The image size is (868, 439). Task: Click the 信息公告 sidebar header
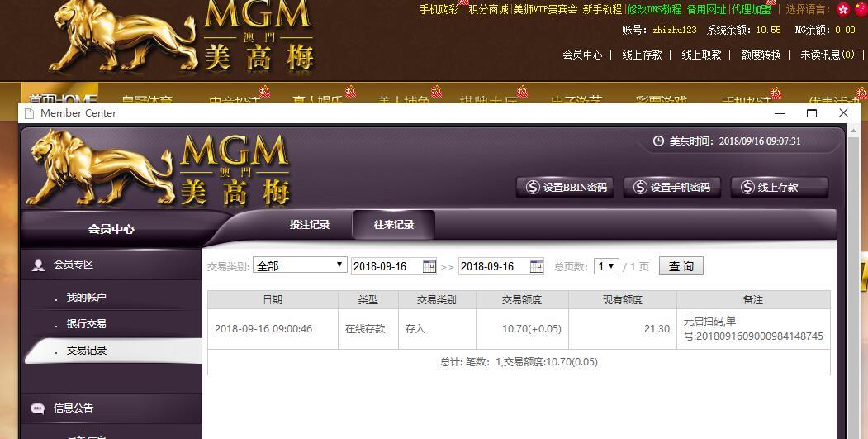[111, 408]
